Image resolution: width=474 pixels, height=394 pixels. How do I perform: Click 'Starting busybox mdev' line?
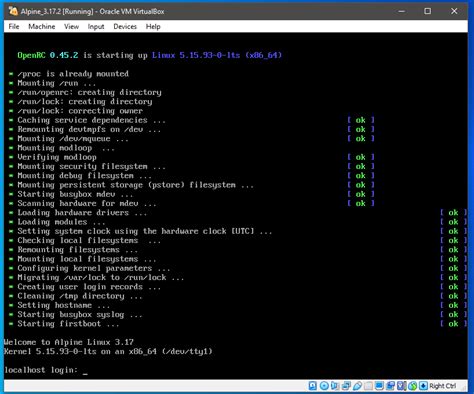75,194
